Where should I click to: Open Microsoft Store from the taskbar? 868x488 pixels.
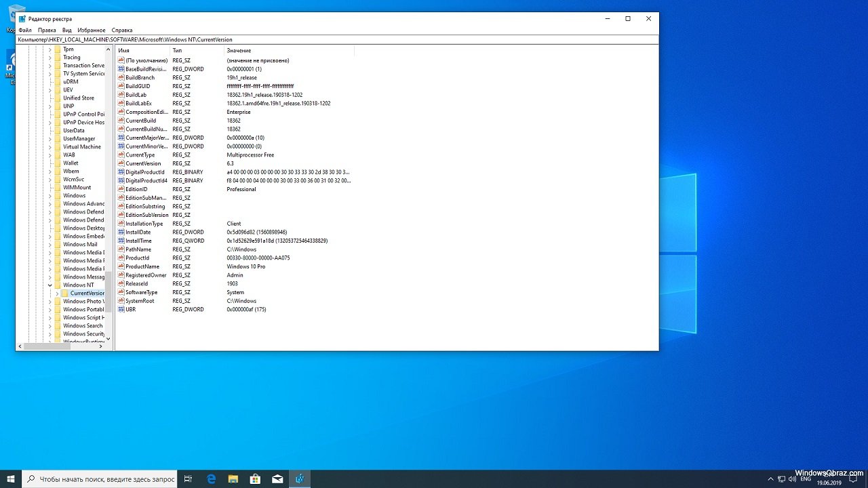pyautogui.click(x=255, y=479)
